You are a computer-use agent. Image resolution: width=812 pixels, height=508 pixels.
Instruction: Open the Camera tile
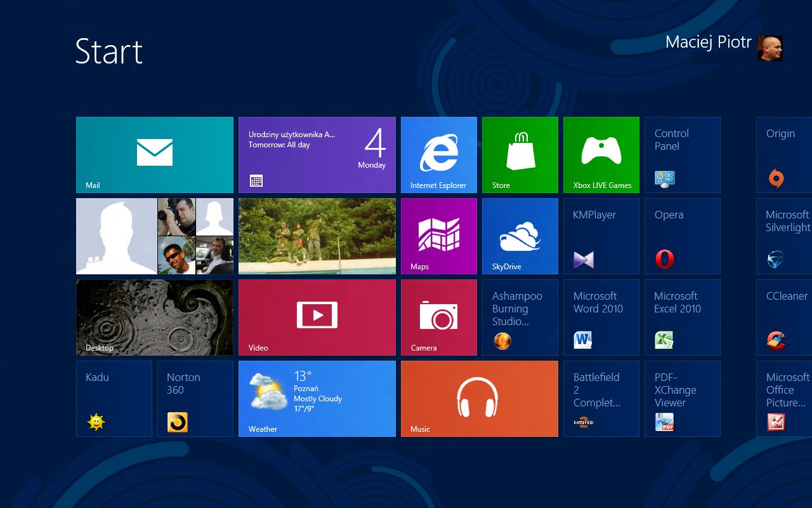click(x=439, y=317)
